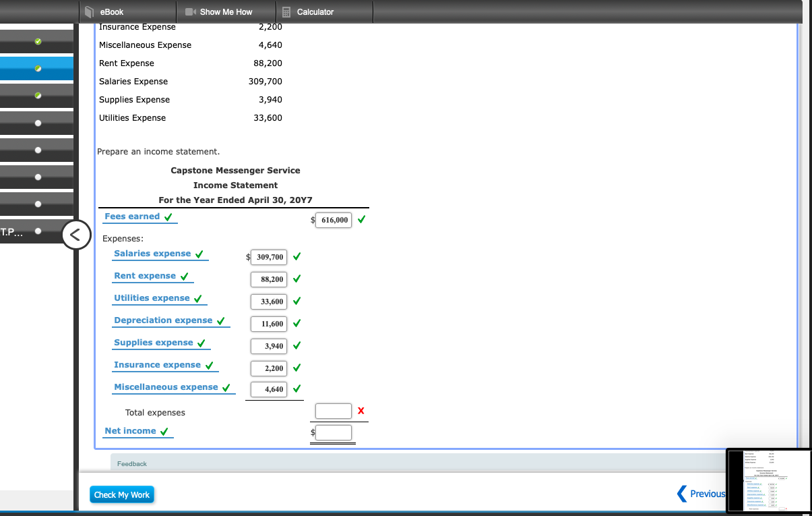Click the Previous navigation chevron icon
The image size is (812, 516).
pyautogui.click(x=681, y=494)
